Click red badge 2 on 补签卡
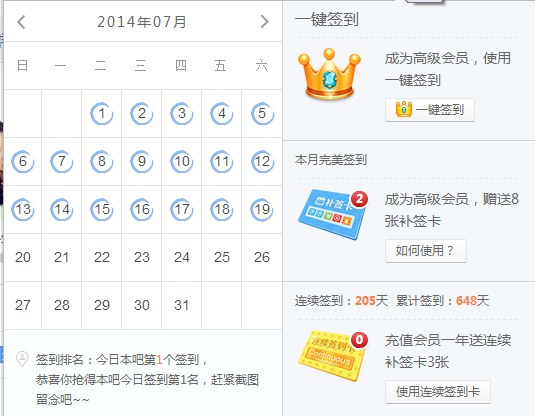 359,199
